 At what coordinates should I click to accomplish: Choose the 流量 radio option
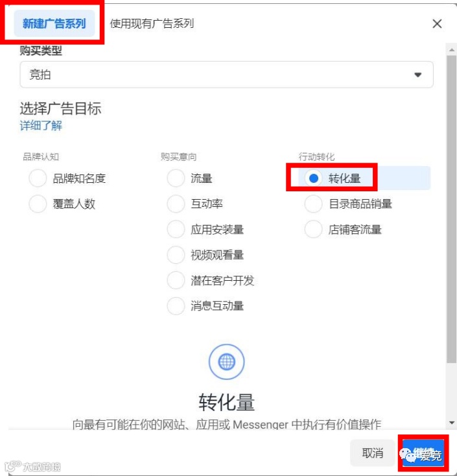[x=176, y=178]
